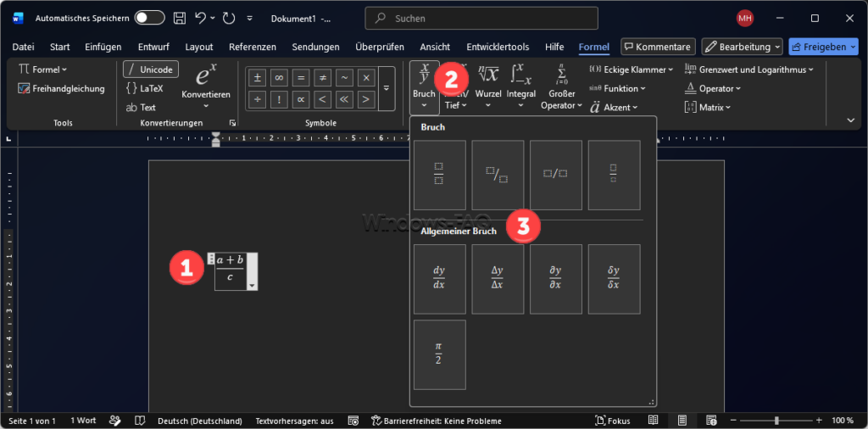
Task: Click Freihandgleichung ink equation tool
Action: (x=61, y=88)
